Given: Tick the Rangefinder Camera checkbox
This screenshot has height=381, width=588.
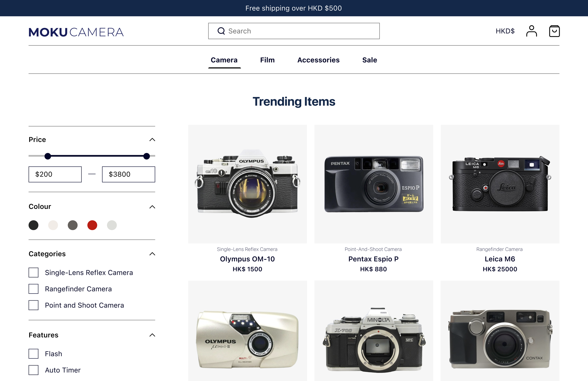Looking at the screenshot, I should 34,289.
